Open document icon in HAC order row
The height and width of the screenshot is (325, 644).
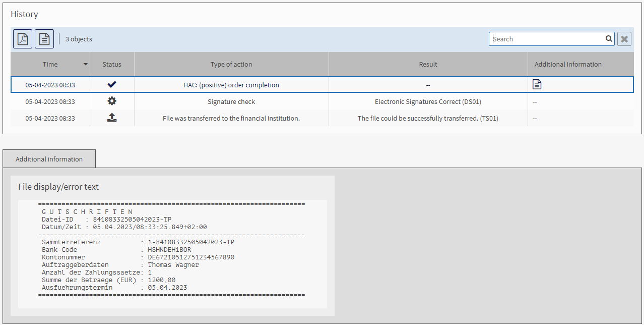point(537,85)
